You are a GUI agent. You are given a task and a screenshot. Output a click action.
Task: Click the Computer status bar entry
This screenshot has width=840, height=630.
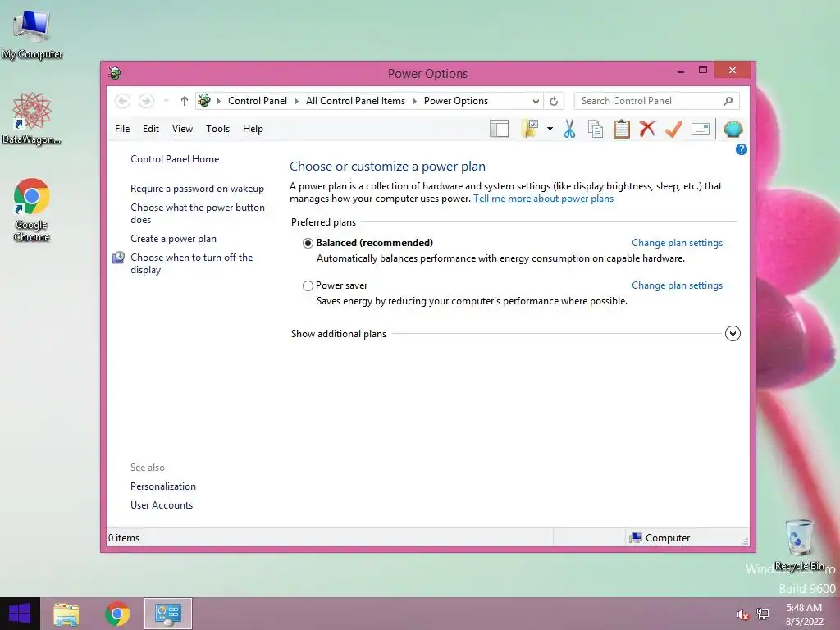tap(660, 538)
